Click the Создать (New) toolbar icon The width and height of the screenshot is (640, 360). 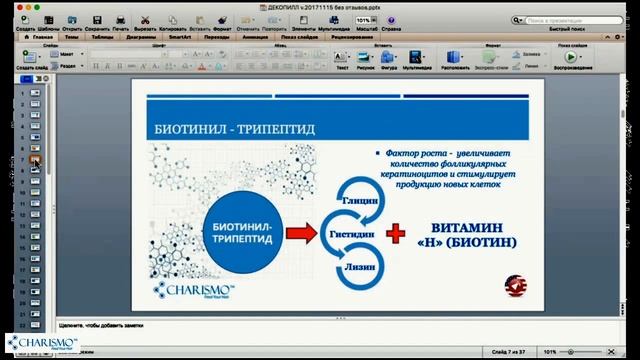coord(25,20)
